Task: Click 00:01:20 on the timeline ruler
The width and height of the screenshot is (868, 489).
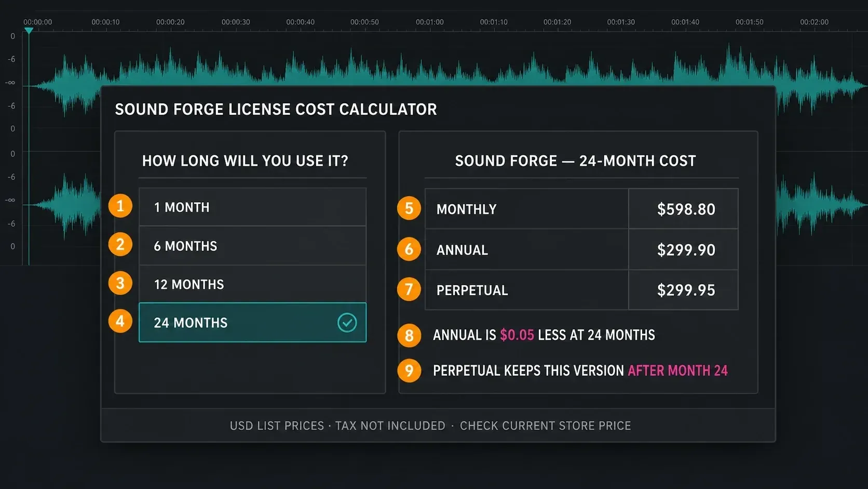Action: [x=557, y=22]
